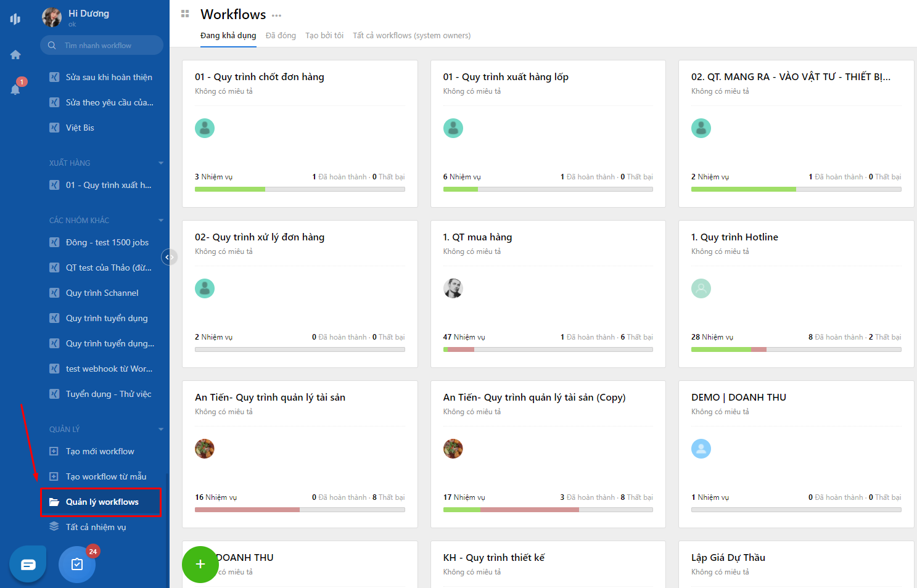Switch to the Đã đóng tab
Screen dimensions: 917x588
pos(281,35)
